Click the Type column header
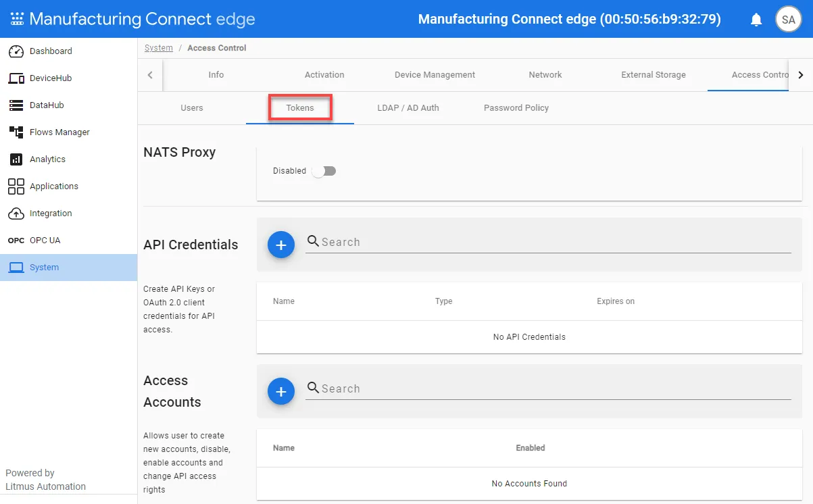This screenshot has width=813, height=504. pyautogui.click(x=444, y=301)
